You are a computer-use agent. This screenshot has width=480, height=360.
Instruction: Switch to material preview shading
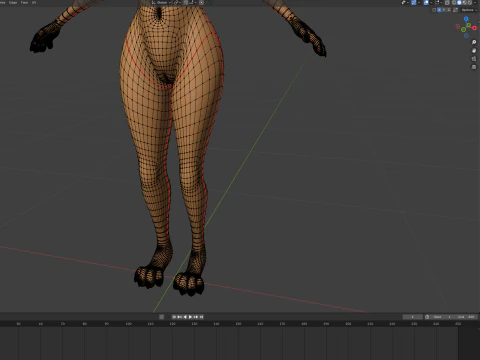click(464, 2)
